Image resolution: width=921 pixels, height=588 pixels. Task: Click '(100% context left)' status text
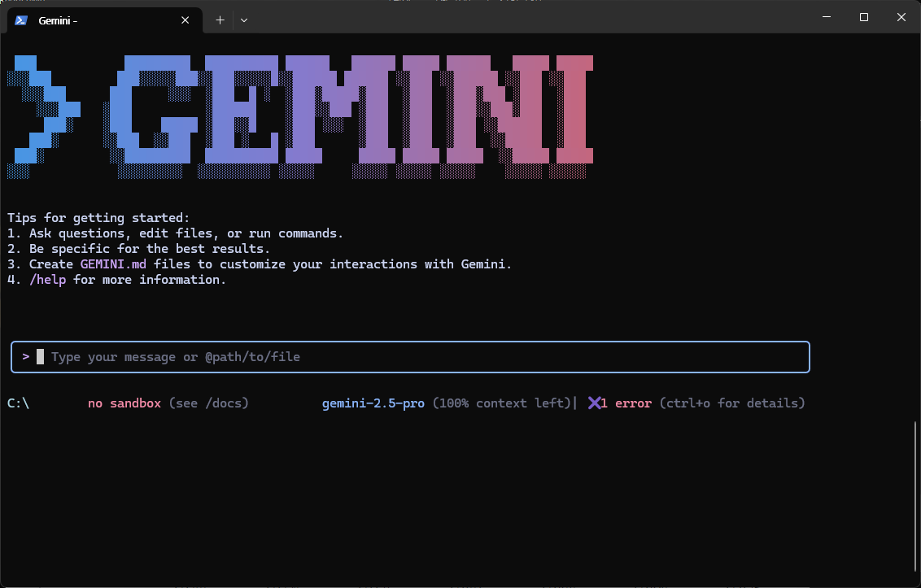coord(502,403)
